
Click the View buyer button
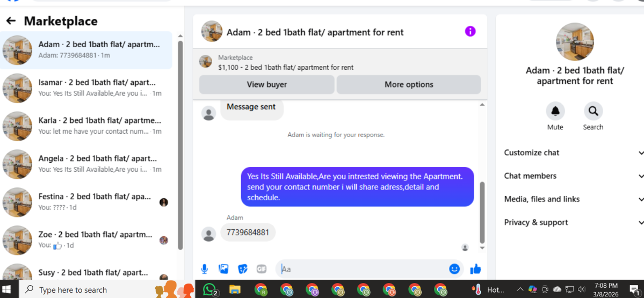(x=267, y=84)
